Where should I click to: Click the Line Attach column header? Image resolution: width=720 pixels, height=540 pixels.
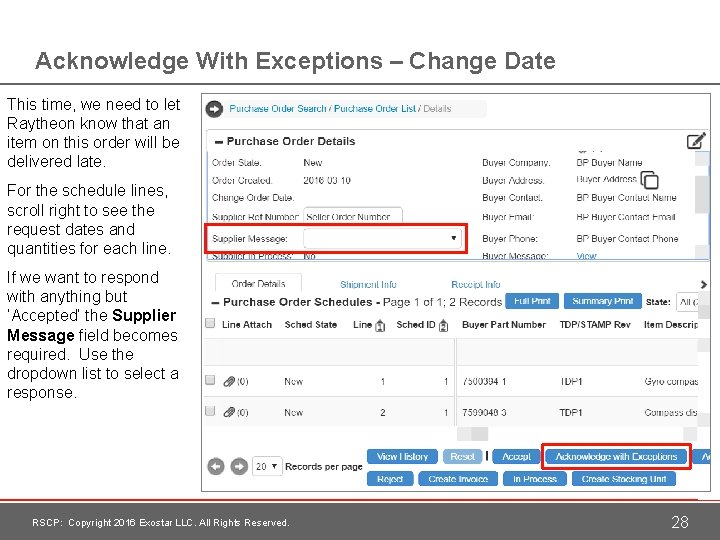click(x=247, y=325)
